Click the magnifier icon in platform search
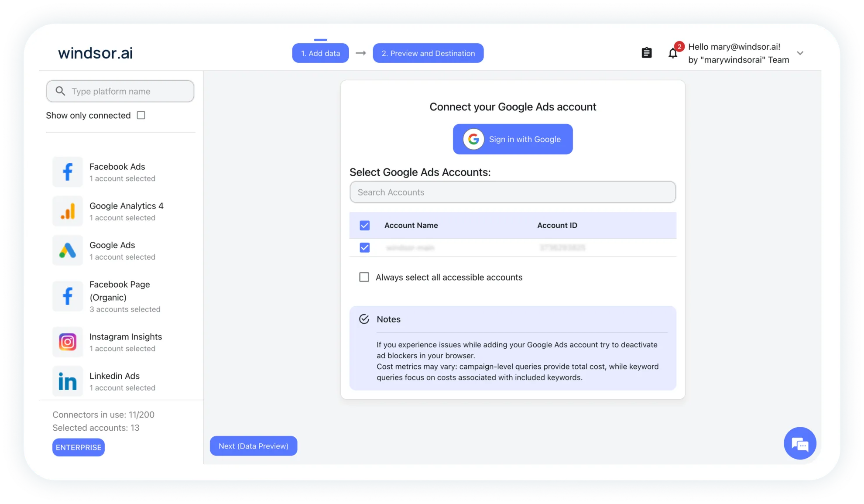The height and width of the screenshot is (504, 864). point(61,91)
